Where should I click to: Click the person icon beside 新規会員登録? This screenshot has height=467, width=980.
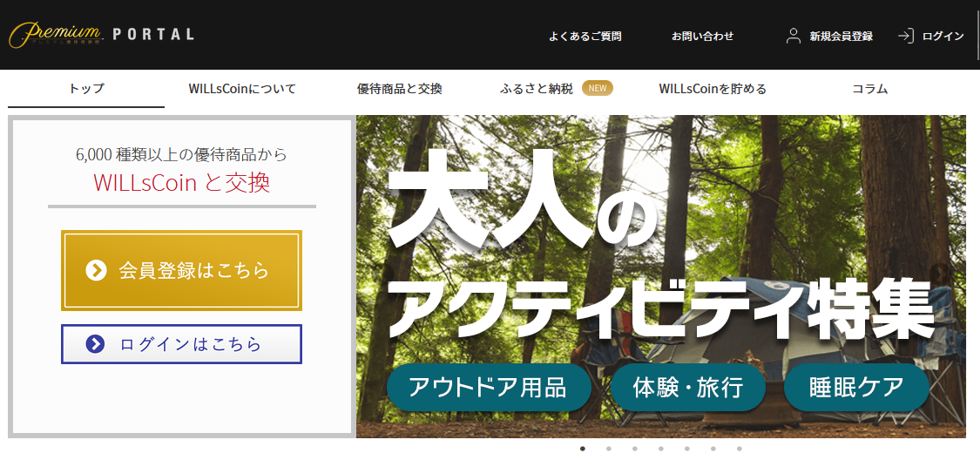(x=793, y=36)
